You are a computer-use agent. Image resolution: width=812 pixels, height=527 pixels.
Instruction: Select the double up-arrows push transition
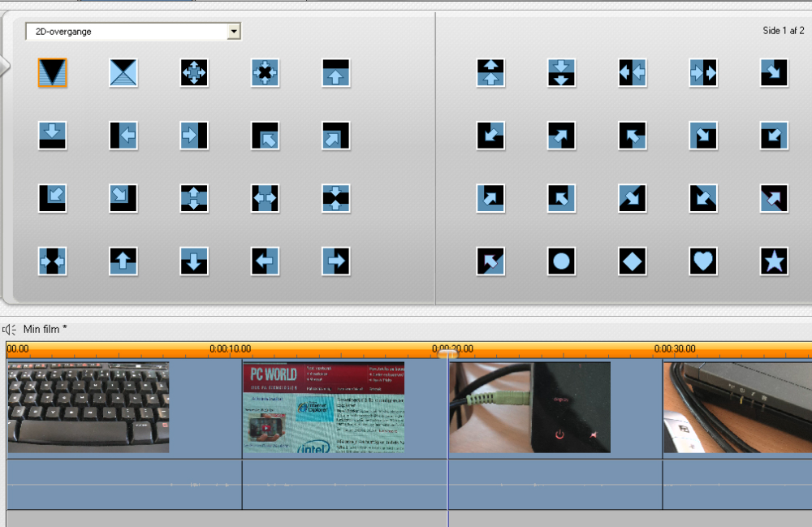[490, 73]
